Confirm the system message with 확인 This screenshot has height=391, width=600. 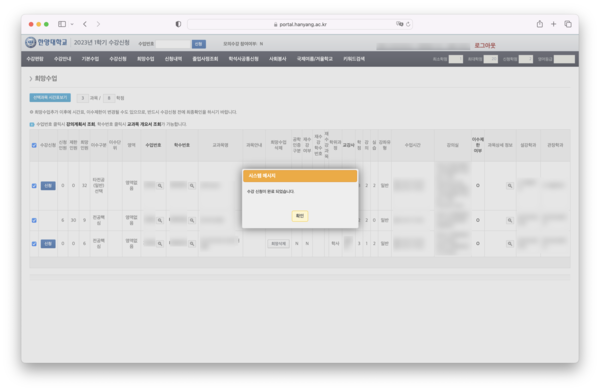(300, 216)
